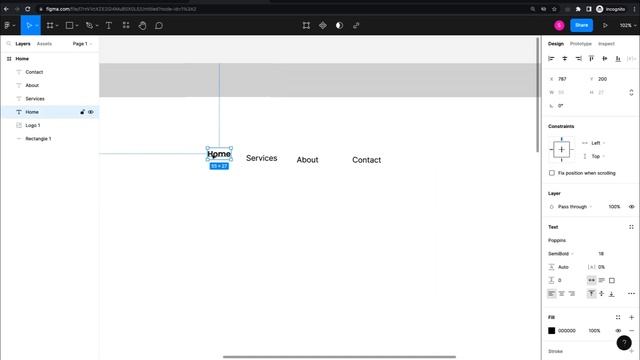
Task: Toggle lock on the Home text layer
Action: pyautogui.click(x=82, y=112)
